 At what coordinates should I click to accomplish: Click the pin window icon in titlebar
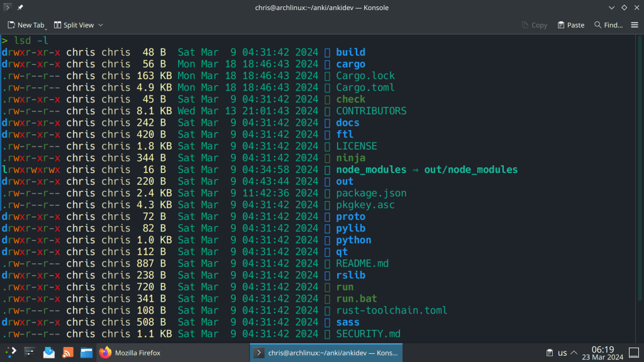(20, 8)
